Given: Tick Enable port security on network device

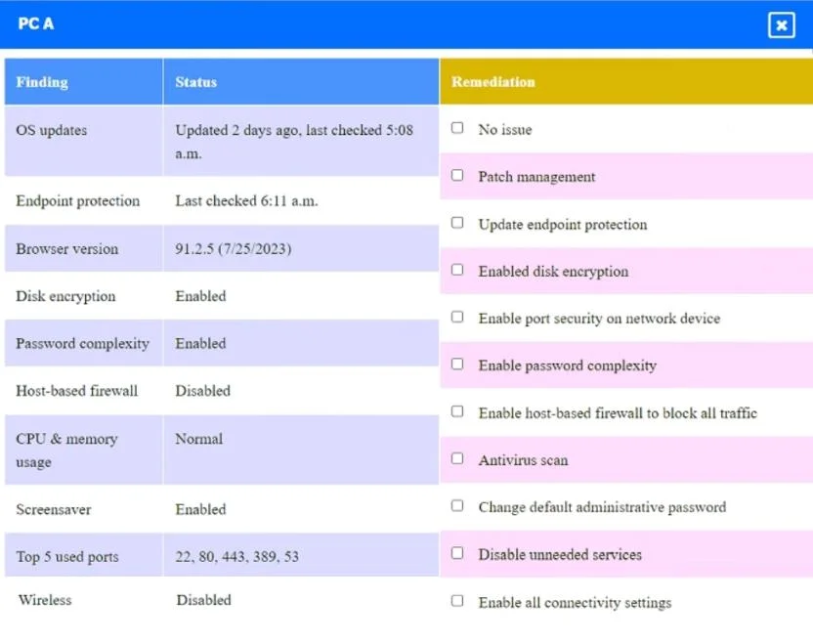Looking at the screenshot, I should (456, 318).
